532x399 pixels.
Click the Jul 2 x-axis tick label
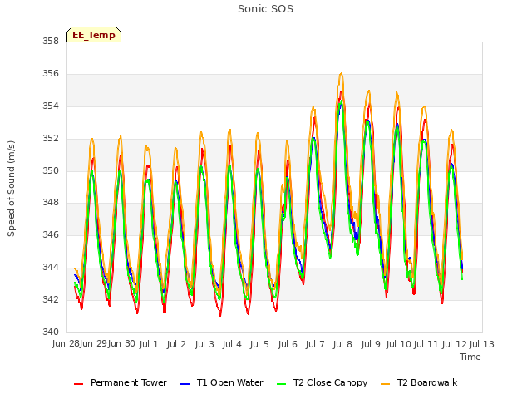click(176, 344)
